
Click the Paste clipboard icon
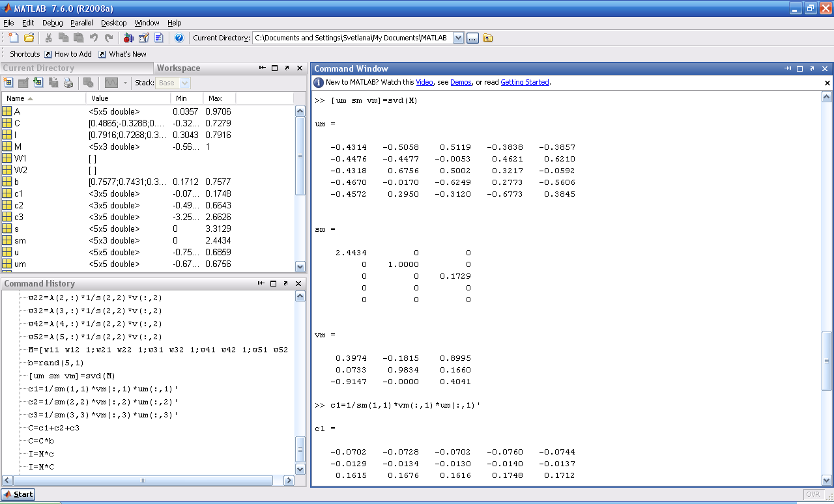point(78,38)
